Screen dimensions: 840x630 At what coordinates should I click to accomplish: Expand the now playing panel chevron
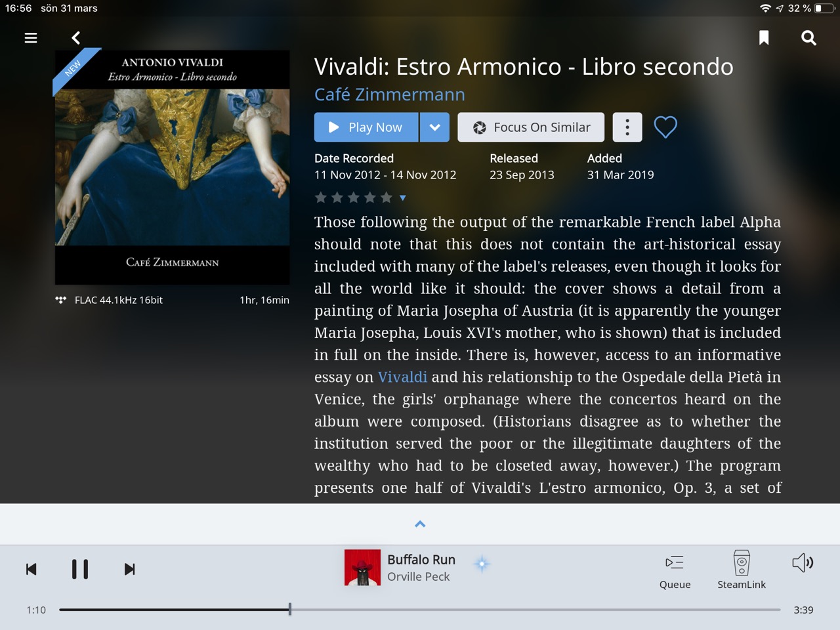tap(420, 524)
